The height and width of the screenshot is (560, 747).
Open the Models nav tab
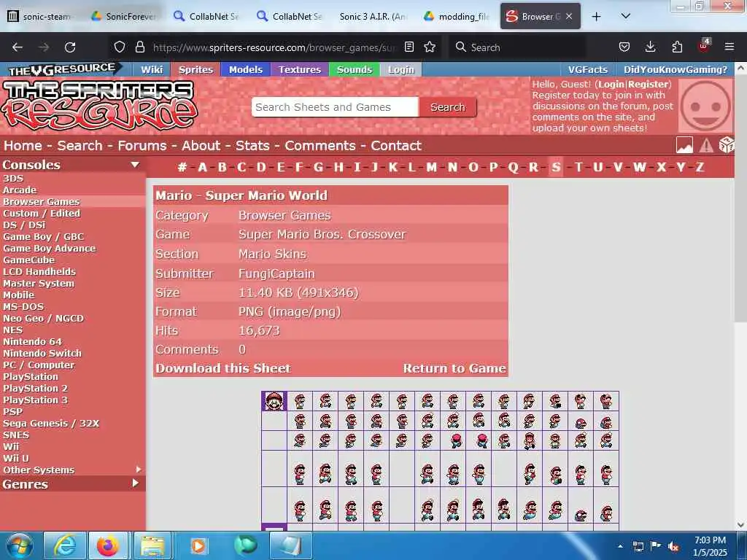tap(245, 69)
